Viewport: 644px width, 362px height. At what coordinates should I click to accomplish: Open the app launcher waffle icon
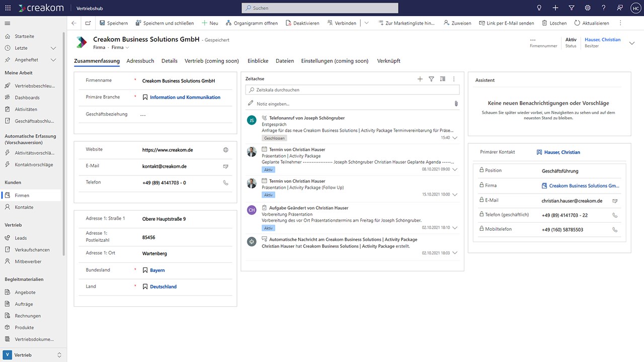[8, 8]
